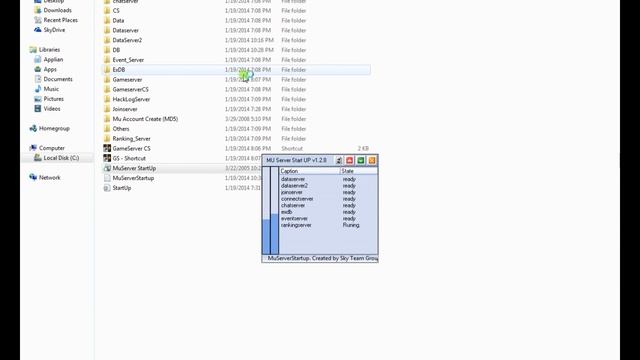This screenshot has width=640, height=360.
Task: Open the Documents library
Action: click(x=58, y=79)
